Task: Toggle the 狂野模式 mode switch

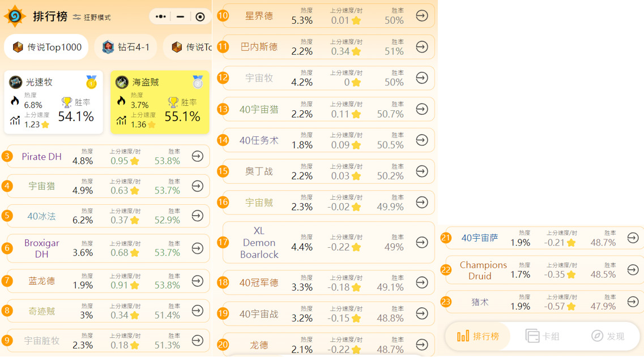Action: [92, 18]
